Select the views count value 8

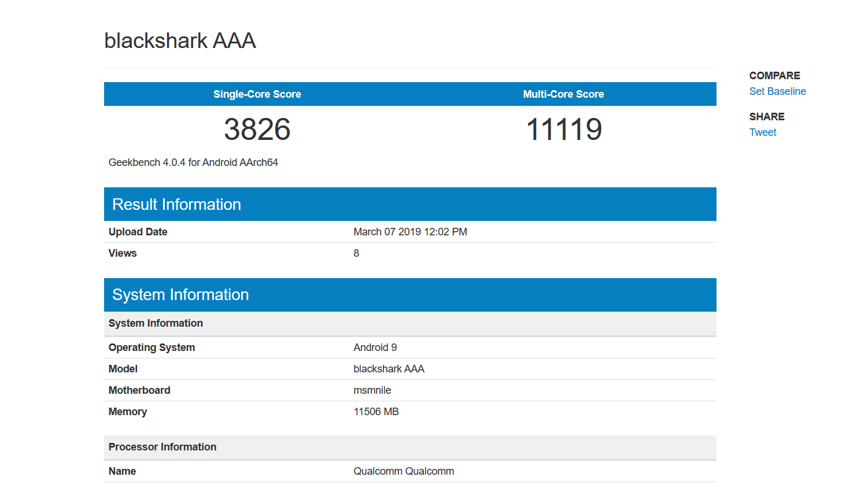[x=356, y=253]
